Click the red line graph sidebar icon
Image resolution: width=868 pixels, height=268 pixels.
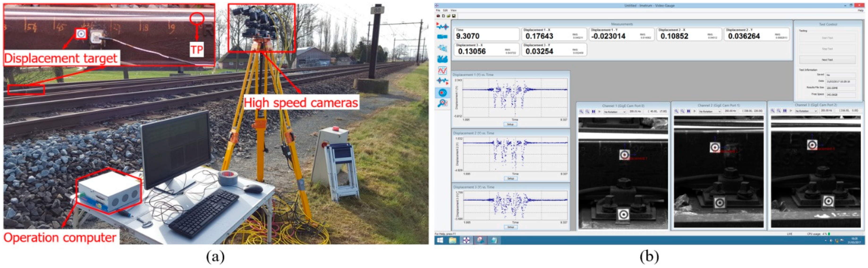[x=442, y=70]
